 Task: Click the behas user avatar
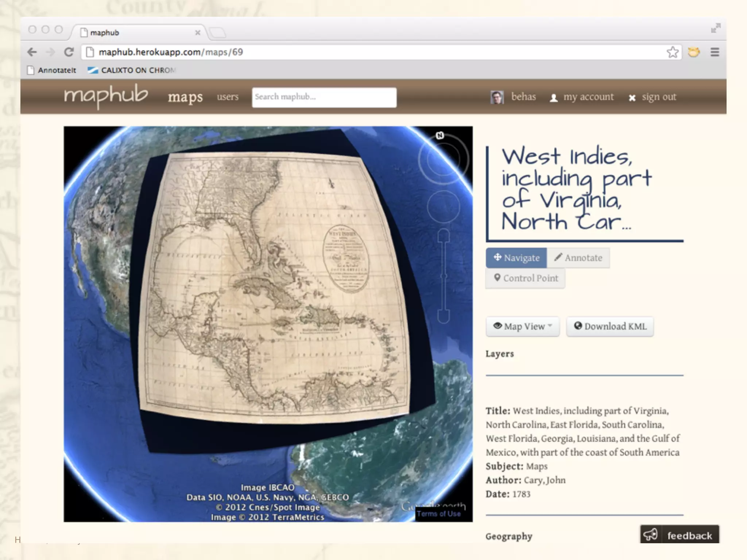(x=497, y=97)
